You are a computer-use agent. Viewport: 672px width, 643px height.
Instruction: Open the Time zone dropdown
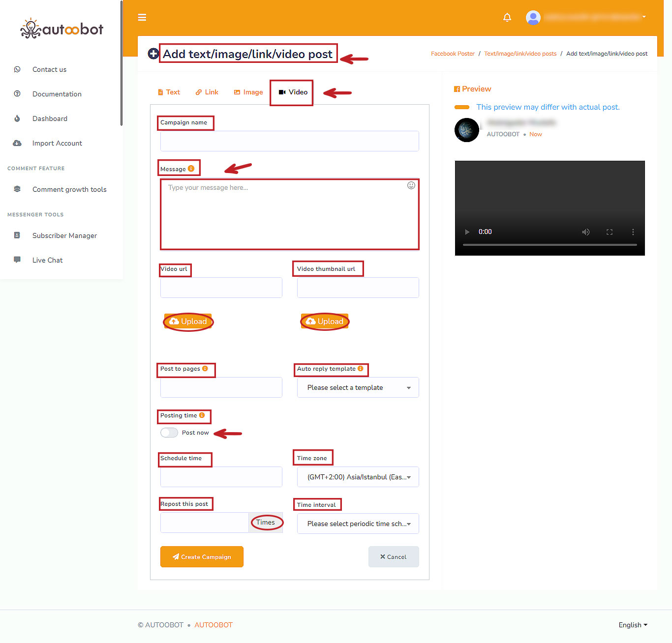pos(358,477)
